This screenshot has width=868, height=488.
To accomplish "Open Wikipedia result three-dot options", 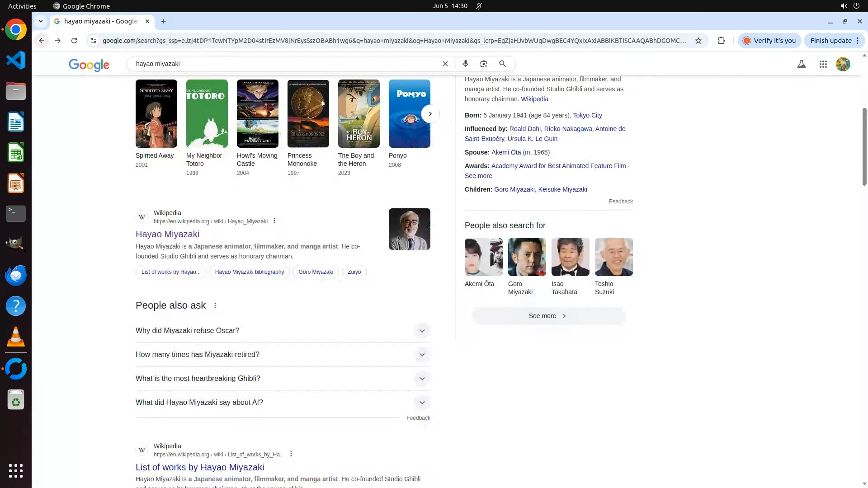I will (x=274, y=221).
